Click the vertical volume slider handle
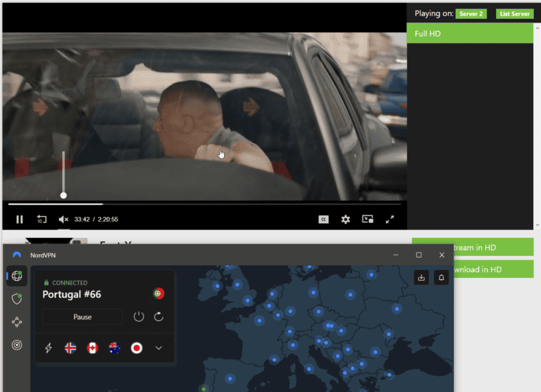 [63, 196]
